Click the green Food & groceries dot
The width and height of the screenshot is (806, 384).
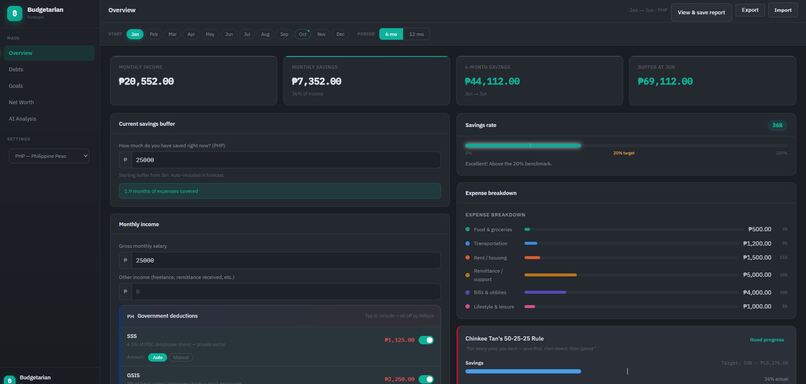point(467,229)
